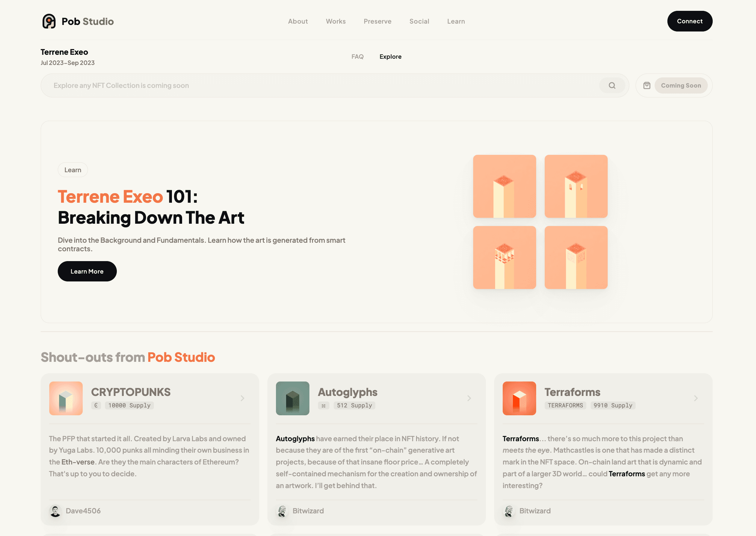Image resolution: width=756 pixels, height=536 pixels.
Task: Click the Learn More button
Action: pyautogui.click(x=87, y=271)
